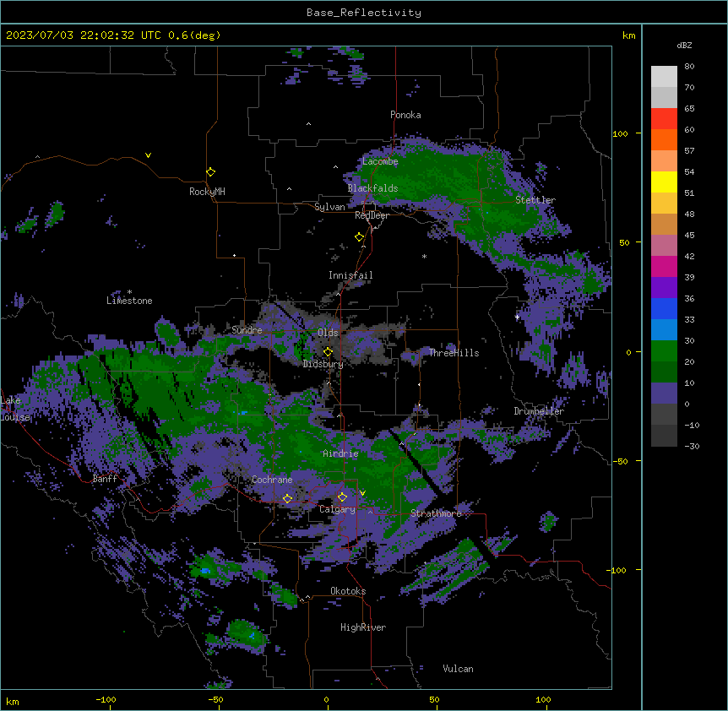Click the -100 tick label on bottom axis
Screen dimensions: 728x711
pos(106,699)
